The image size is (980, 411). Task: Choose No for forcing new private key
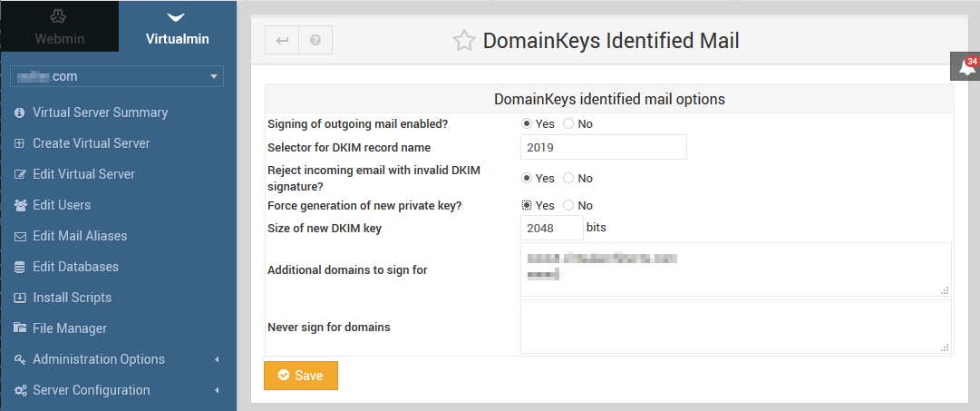pyautogui.click(x=568, y=205)
